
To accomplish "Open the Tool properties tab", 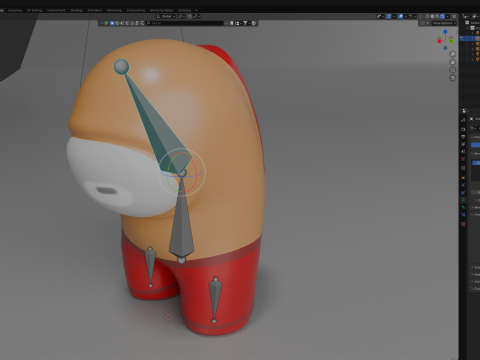I will 463,120.
